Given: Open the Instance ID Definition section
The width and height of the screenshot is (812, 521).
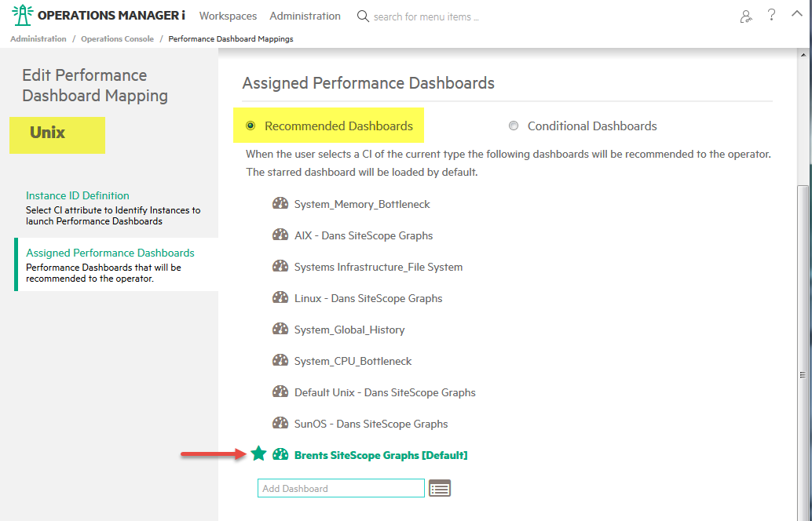Looking at the screenshot, I should click(78, 195).
